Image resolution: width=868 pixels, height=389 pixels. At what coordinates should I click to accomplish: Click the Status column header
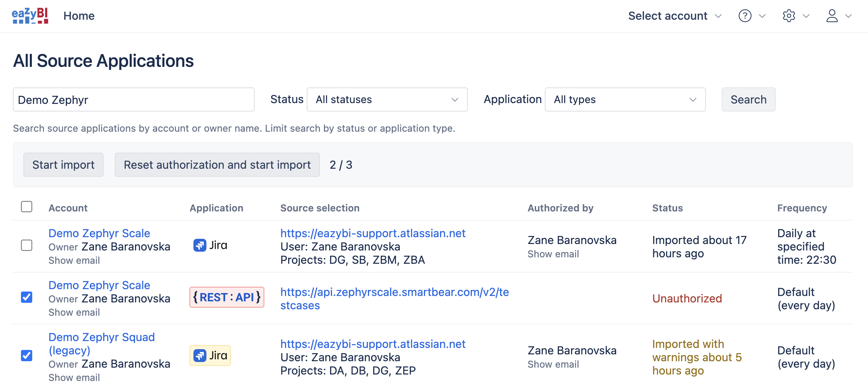(x=667, y=208)
